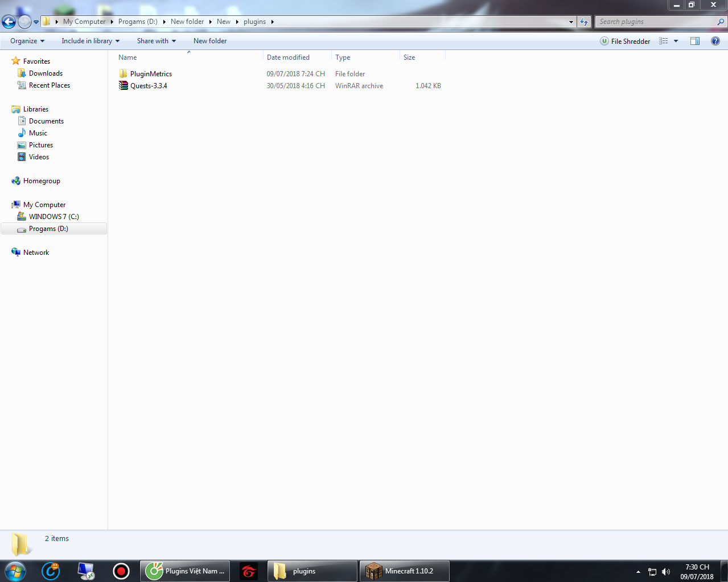Open the blue C browser taskbar icon
This screenshot has height=582, width=728.
pyautogui.click(x=51, y=571)
